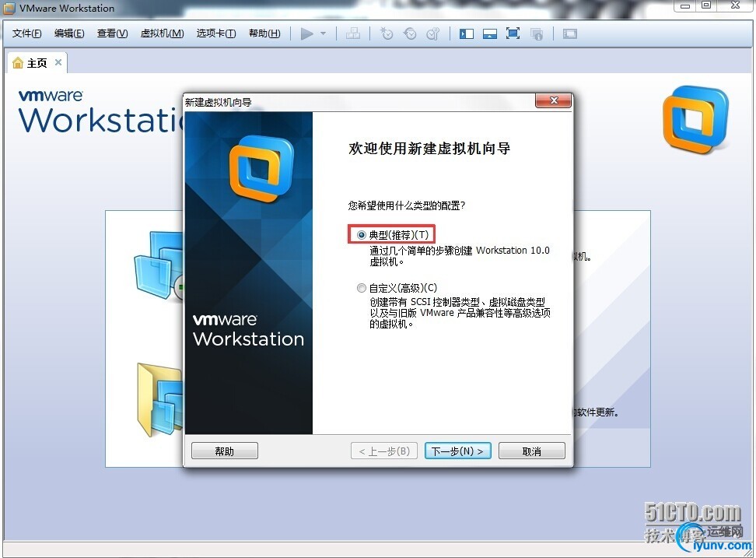Viewport: 756px width, 558px height.
Task: Open the 选项卡(T) menu
Action: (216, 33)
